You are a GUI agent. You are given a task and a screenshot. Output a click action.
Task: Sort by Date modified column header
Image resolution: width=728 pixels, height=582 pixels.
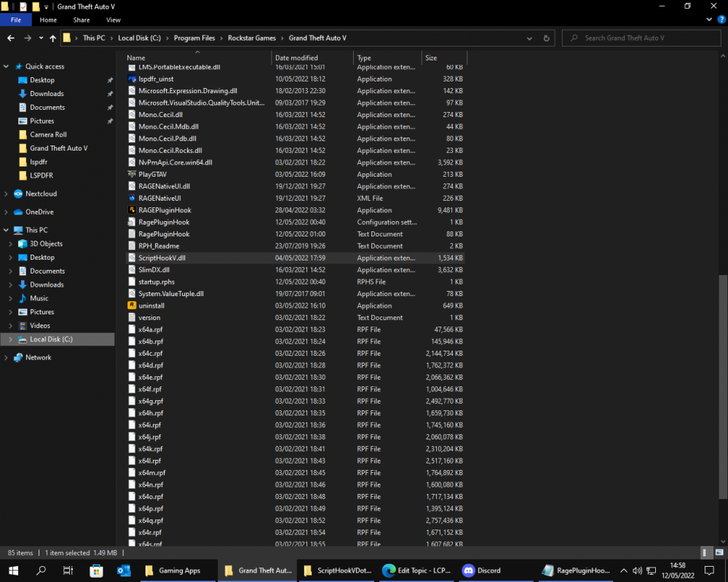[312, 57]
